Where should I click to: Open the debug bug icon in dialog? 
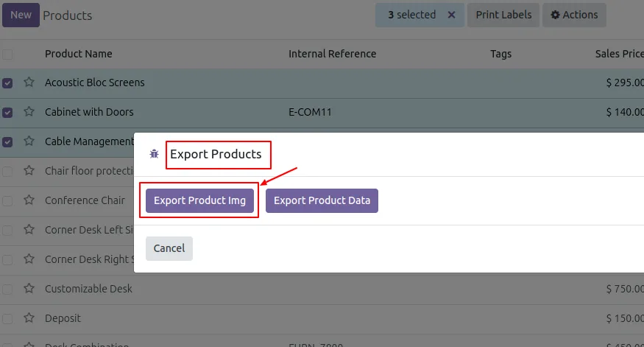[154, 154]
